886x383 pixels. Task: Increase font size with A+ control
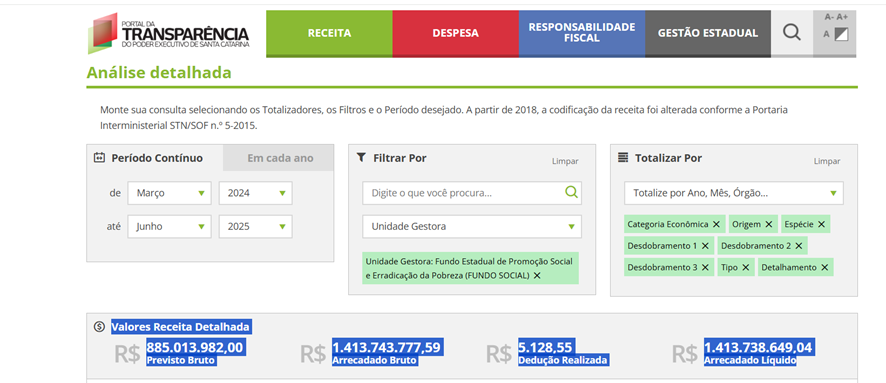click(842, 17)
